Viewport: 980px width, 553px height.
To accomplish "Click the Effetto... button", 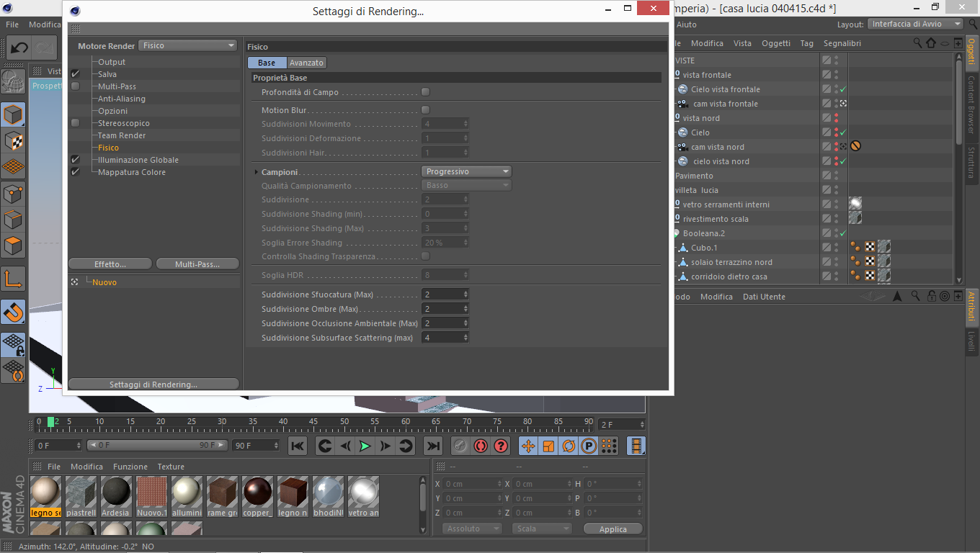I will pyautogui.click(x=110, y=264).
